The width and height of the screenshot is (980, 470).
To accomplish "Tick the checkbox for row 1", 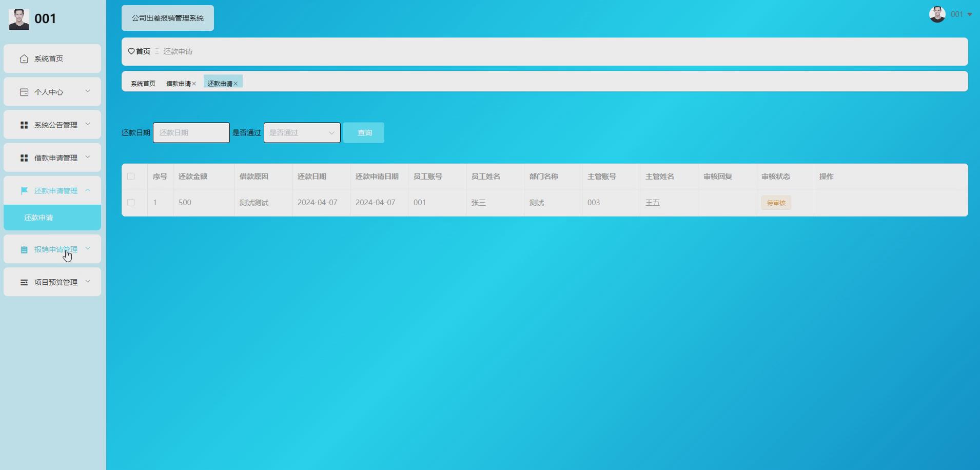I will 131,203.
